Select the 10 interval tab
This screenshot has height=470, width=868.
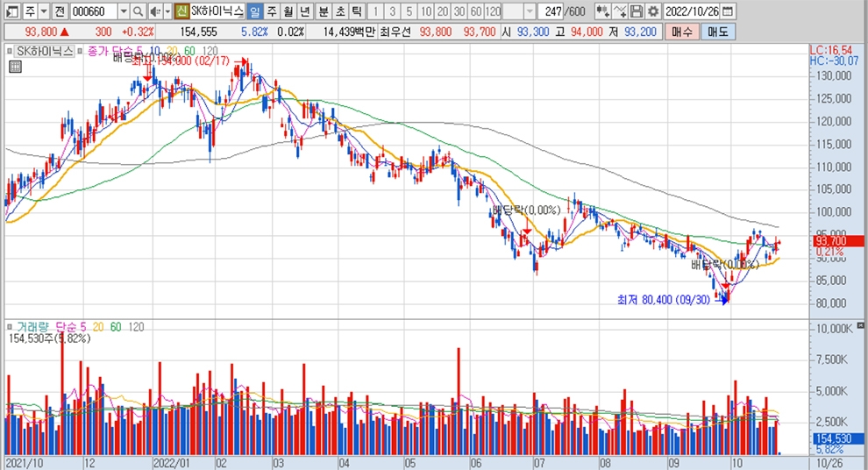coord(425,11)
